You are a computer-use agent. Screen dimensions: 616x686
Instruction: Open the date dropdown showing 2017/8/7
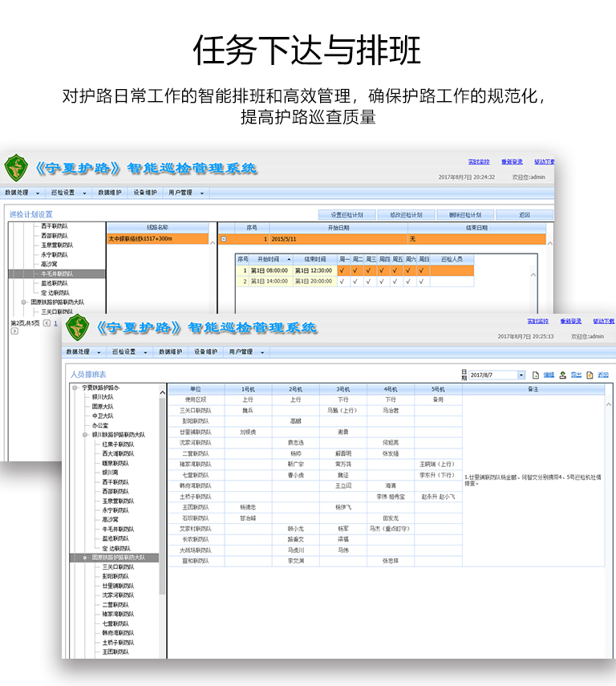tap(521, 375)
